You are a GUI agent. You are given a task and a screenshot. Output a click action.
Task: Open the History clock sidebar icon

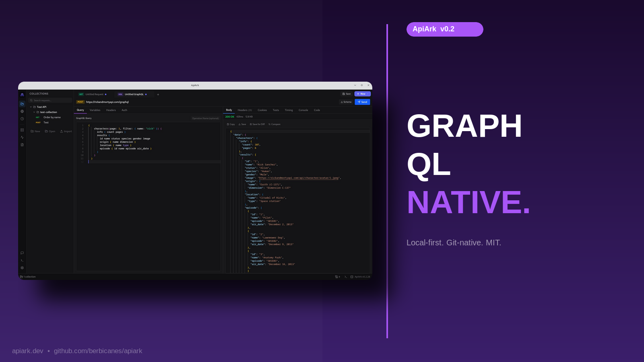tap(22, 119)
